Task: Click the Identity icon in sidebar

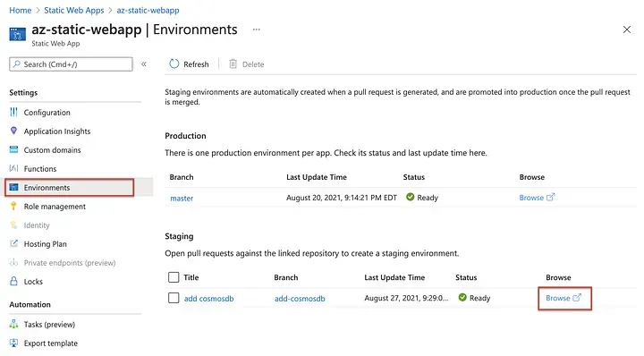Action: click(14, 225)
